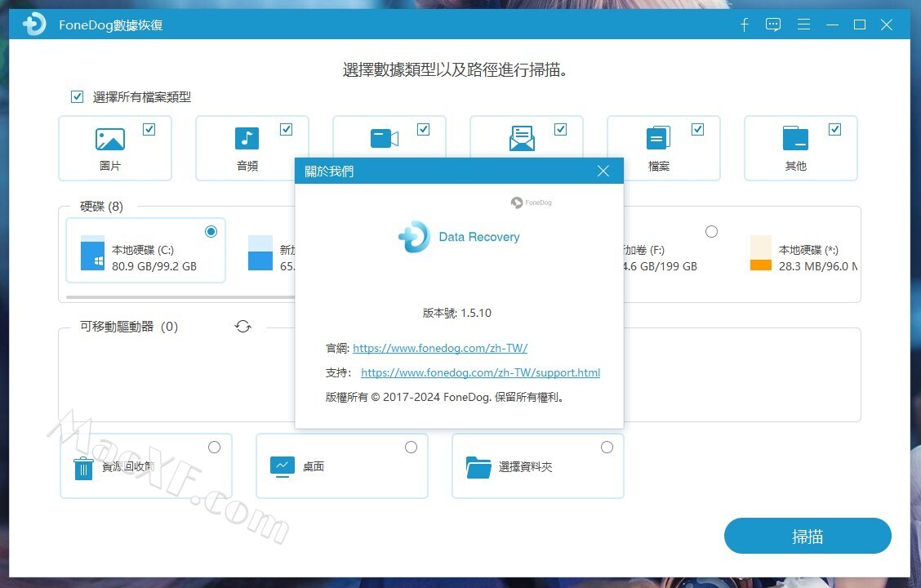Click the 硬碟 horizontal scrollbar
The image size is (921, 588).
tap(181, 297)
